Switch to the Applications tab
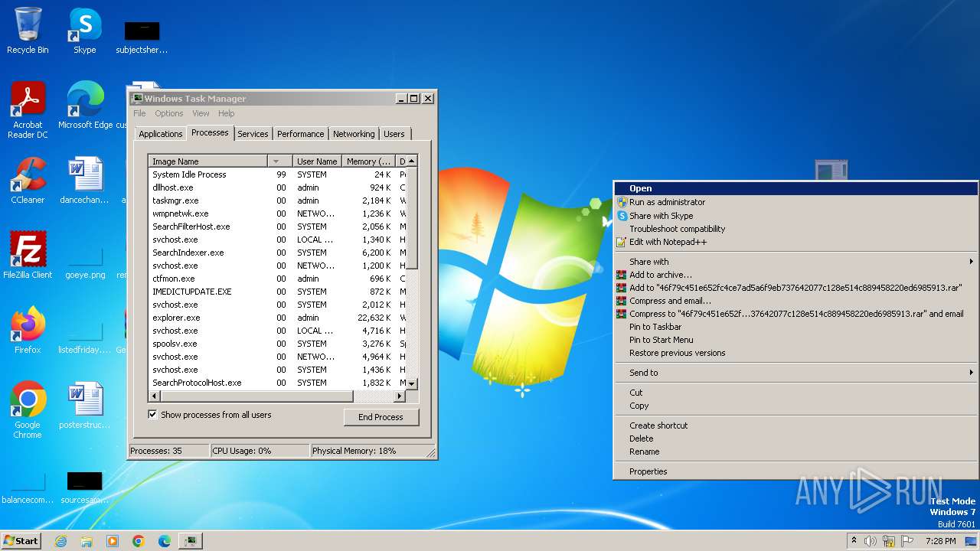 coord(161,134)
